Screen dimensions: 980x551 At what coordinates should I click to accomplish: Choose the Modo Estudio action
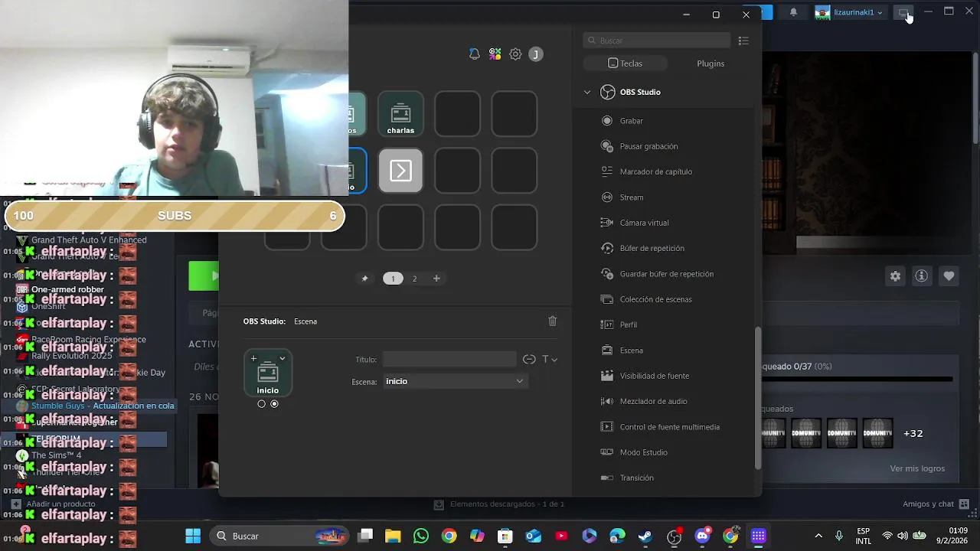(x=643, y=452)
